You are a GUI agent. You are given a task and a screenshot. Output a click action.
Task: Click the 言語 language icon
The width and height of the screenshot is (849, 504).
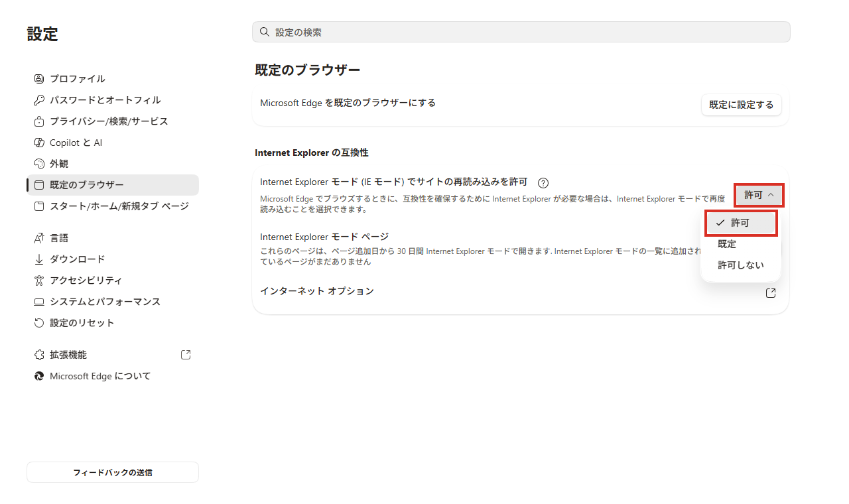click(x=38, y=238)
